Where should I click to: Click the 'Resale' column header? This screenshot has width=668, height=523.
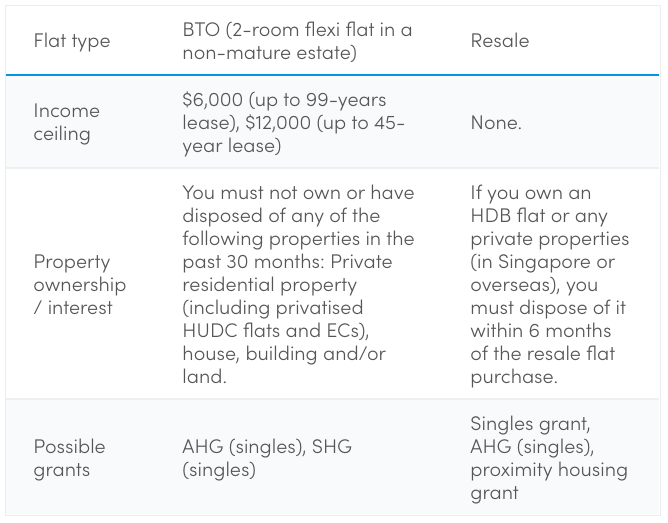coord(500,41)
